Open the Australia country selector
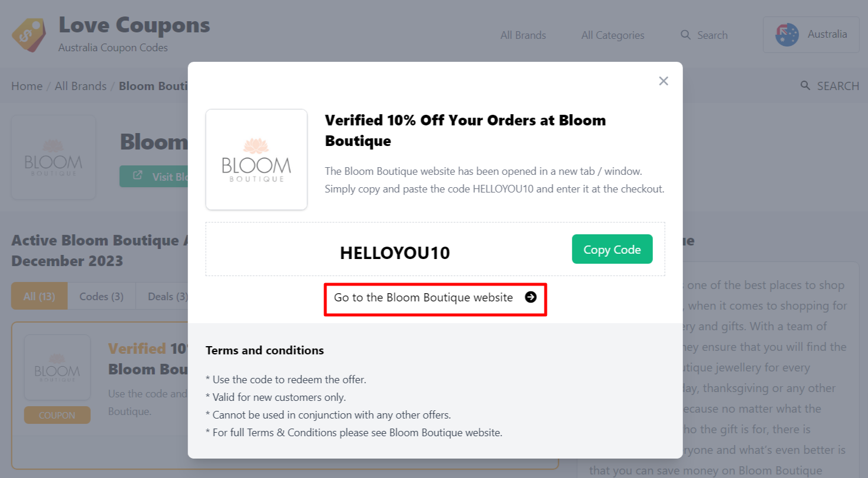 coord(811,34)
